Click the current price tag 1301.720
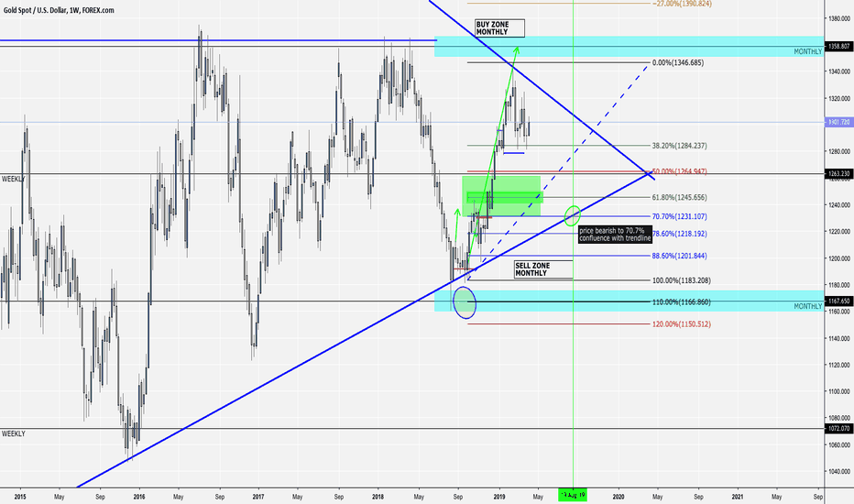Image resolution: width=854 pixels, height=504 pixels. point(838,123)
